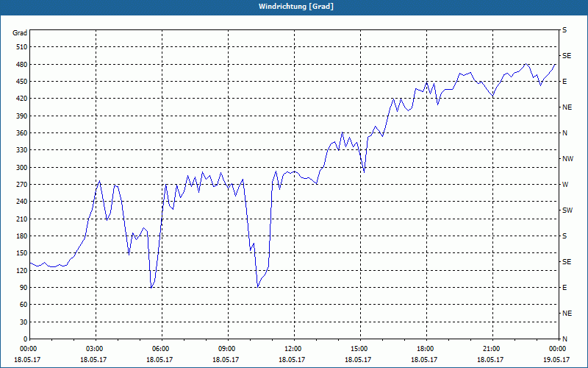Select the 'Grad' axis unit label
The height and width of the screenshot is (368, 588).
pyautogui.click(x=20, y=33)
